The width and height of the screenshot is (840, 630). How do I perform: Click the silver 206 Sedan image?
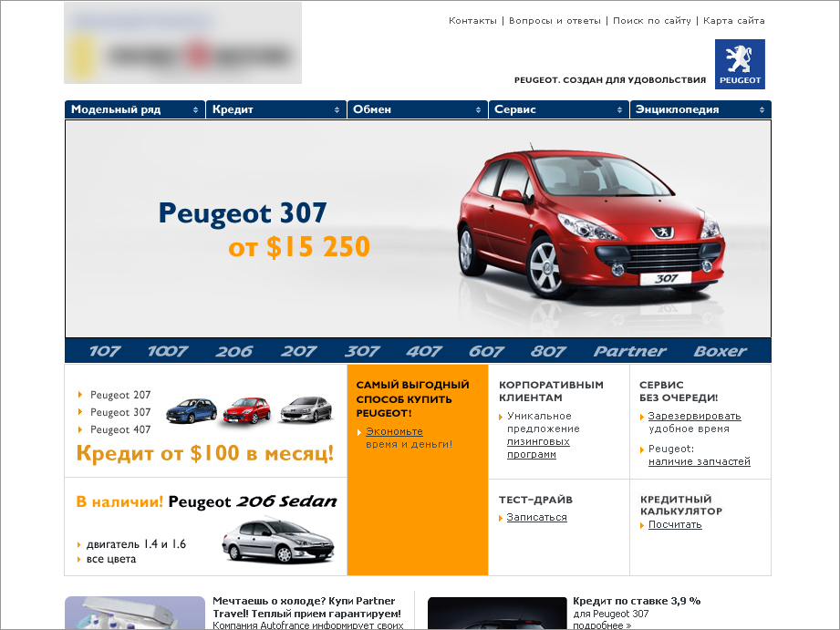(x=278, y=540)
